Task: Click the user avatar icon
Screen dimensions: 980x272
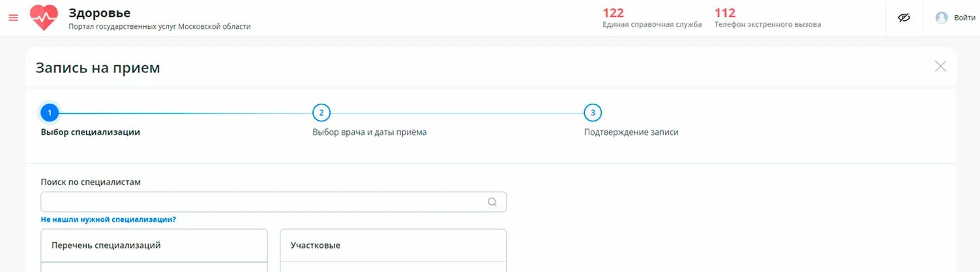Action: pyautogui.click(x=942, y=18)
